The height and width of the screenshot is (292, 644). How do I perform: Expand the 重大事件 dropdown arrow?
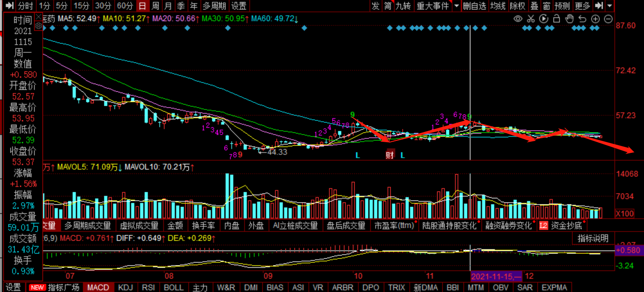pos(456,6)
